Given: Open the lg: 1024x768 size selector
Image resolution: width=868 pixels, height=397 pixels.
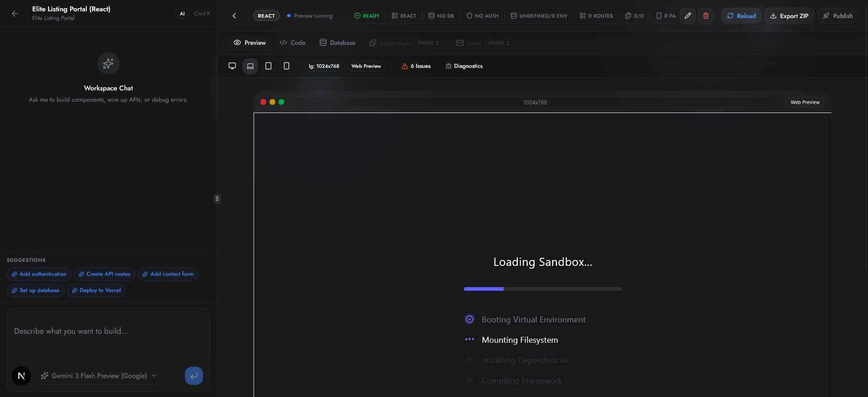Looking at the screenshot, I should pos(324,66).
